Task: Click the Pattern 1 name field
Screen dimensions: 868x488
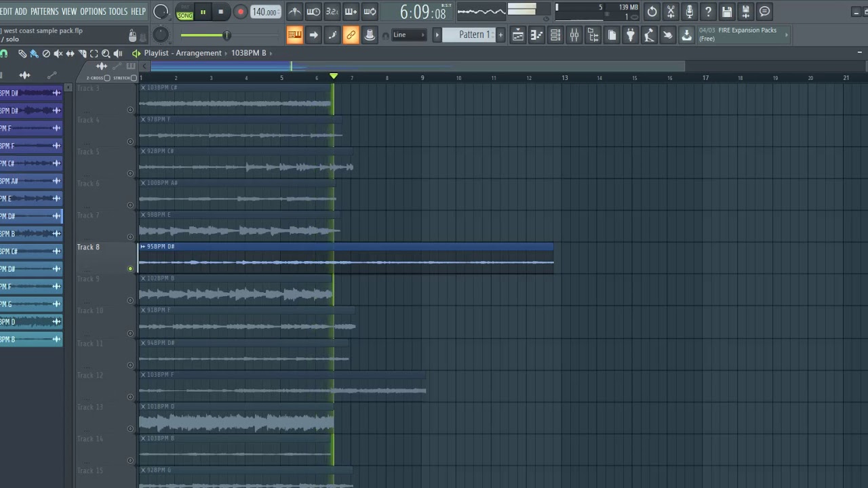Action: tap(469, 35)
